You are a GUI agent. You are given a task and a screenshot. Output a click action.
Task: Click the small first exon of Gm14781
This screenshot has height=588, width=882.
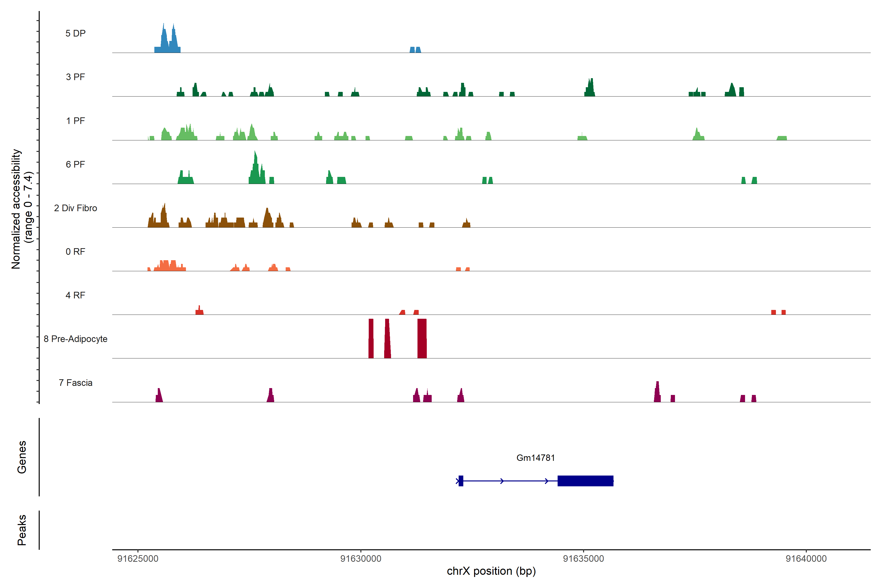461,481
